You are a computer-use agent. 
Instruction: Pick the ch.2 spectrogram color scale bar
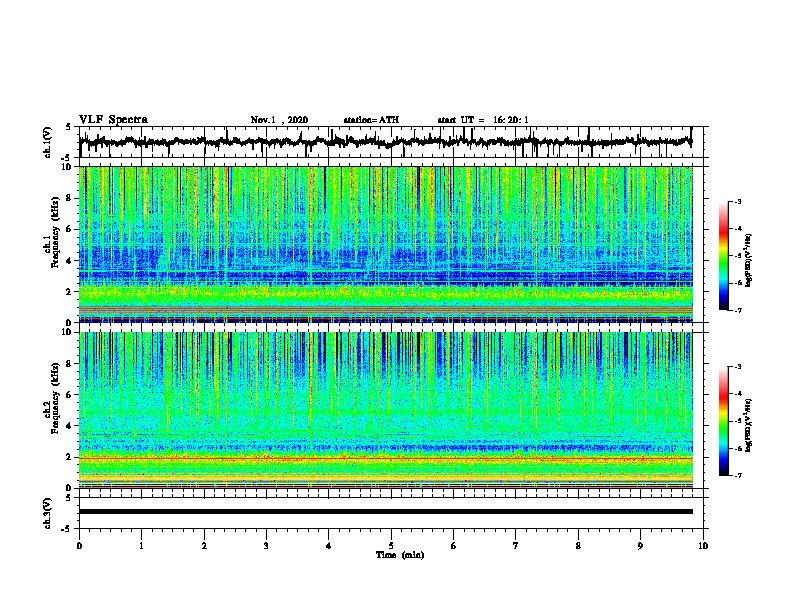click(x=723, y=421)
